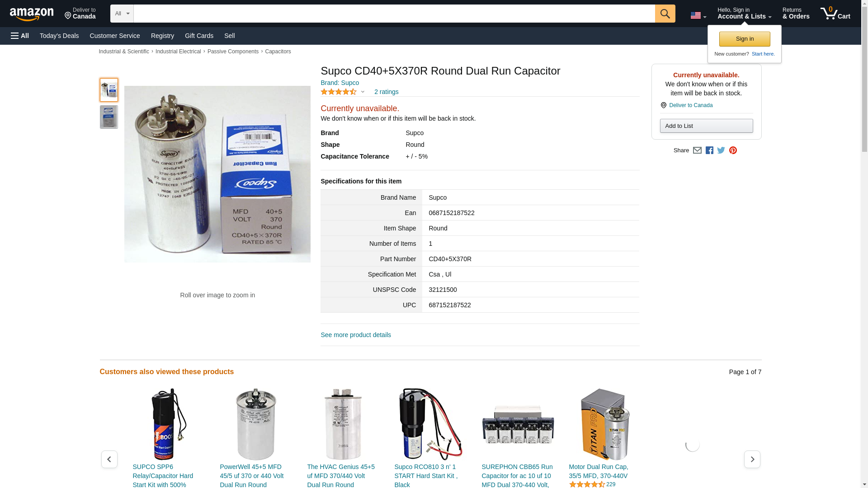The image size is (868, 488).
Task: Open Today's Deals nav item
Action: point(59,36)
